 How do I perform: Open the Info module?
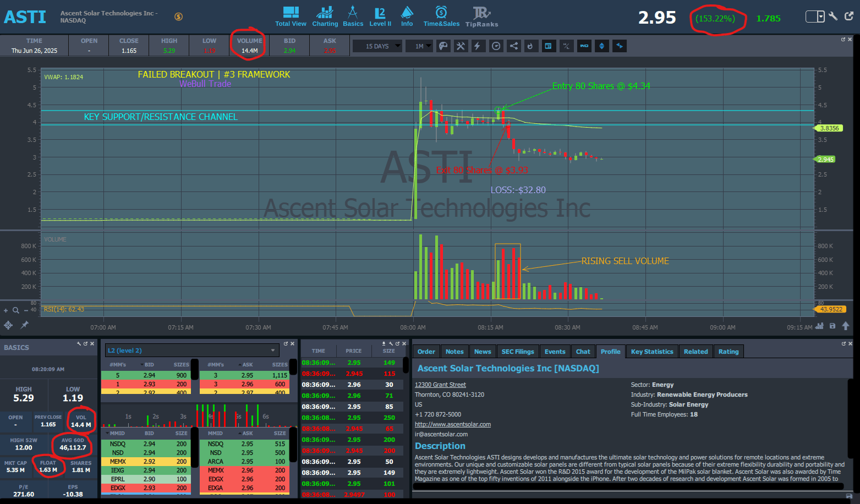pos(407,17)
